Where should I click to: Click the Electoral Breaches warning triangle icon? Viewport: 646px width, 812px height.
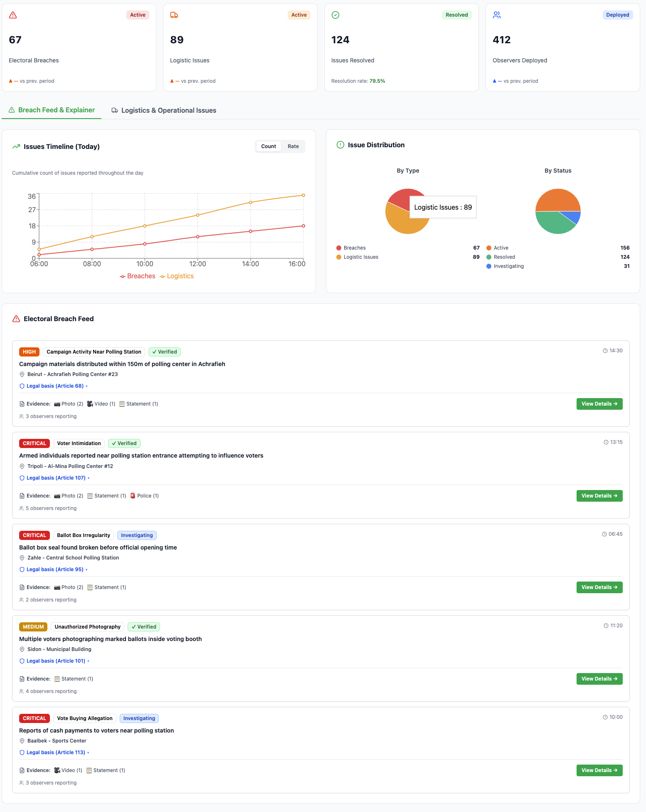tap(13, 15)
